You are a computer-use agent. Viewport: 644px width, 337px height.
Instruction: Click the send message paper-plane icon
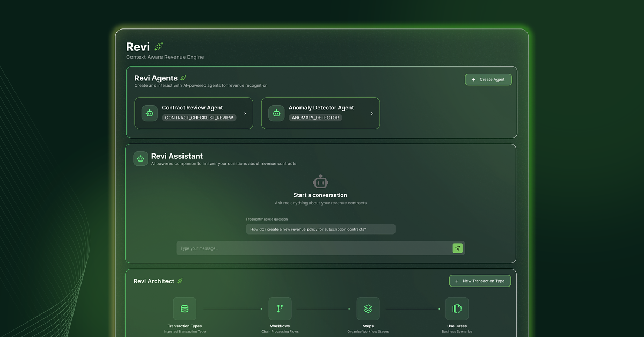(457, 248)
